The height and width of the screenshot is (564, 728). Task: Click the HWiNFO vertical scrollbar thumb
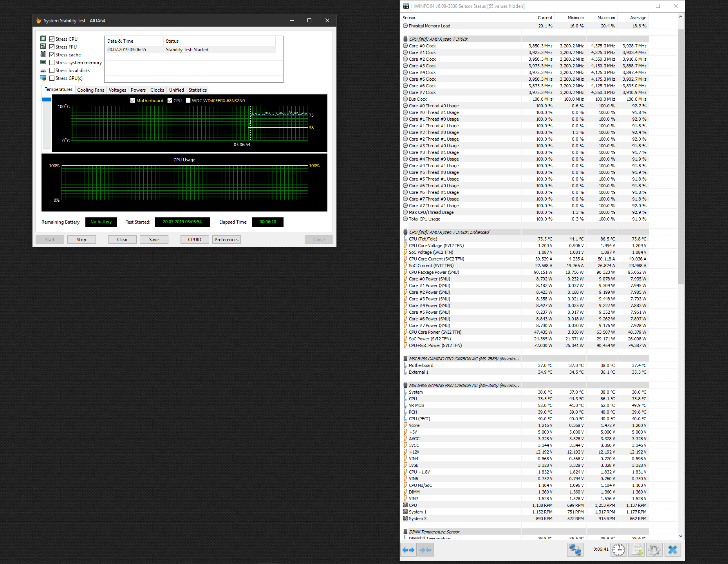point(681,157)
